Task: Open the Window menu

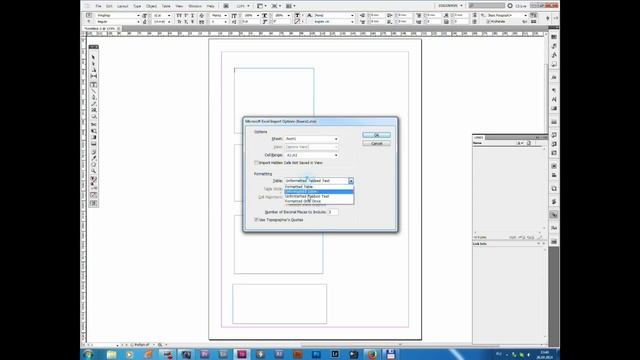Action: 195,6
